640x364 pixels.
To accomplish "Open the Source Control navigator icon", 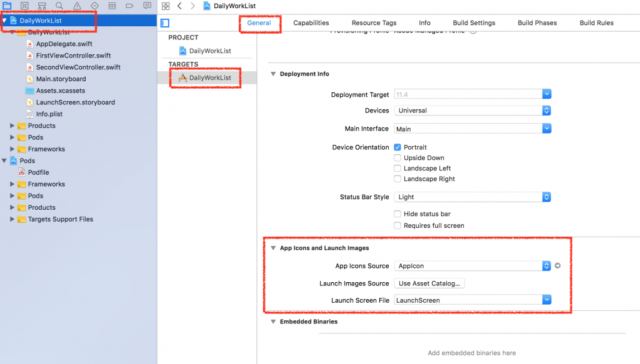I will click(24, 6).
